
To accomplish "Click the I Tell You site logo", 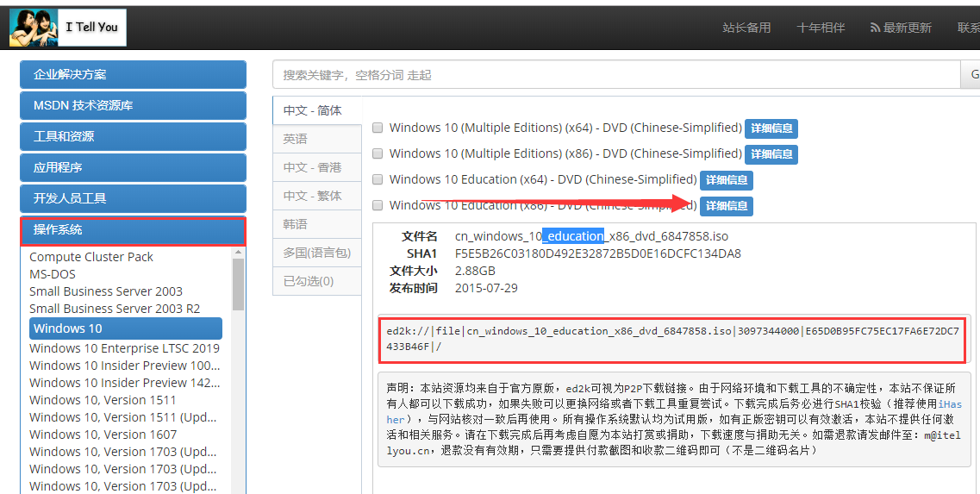I will (68, 28).
